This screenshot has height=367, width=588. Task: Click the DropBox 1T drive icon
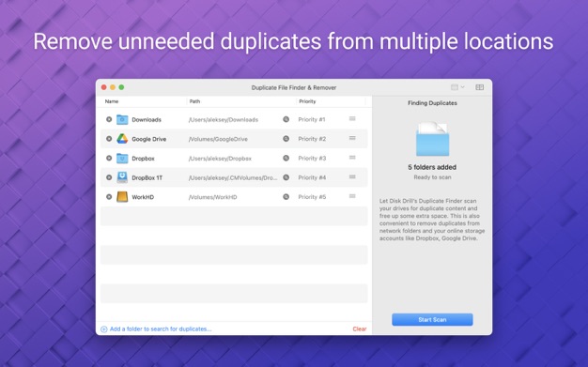pyautogui.click(x=122, y=177)
